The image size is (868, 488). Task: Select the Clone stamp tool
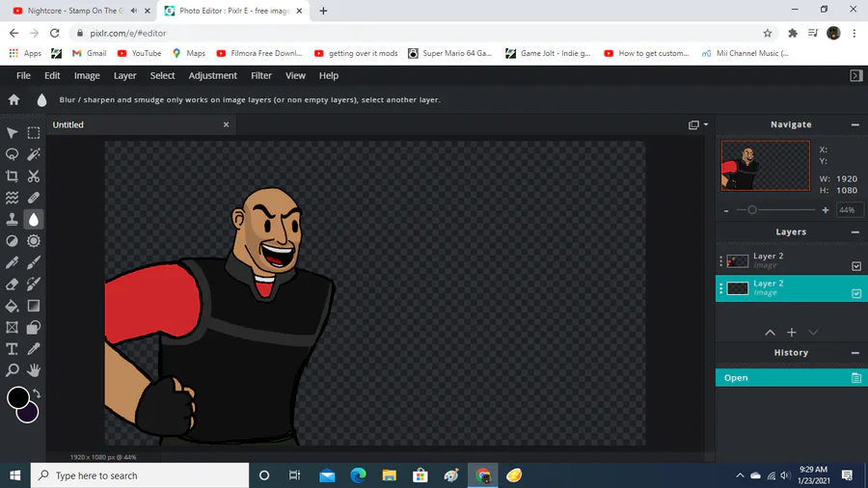pyautogui.click(x=12, y=219)
